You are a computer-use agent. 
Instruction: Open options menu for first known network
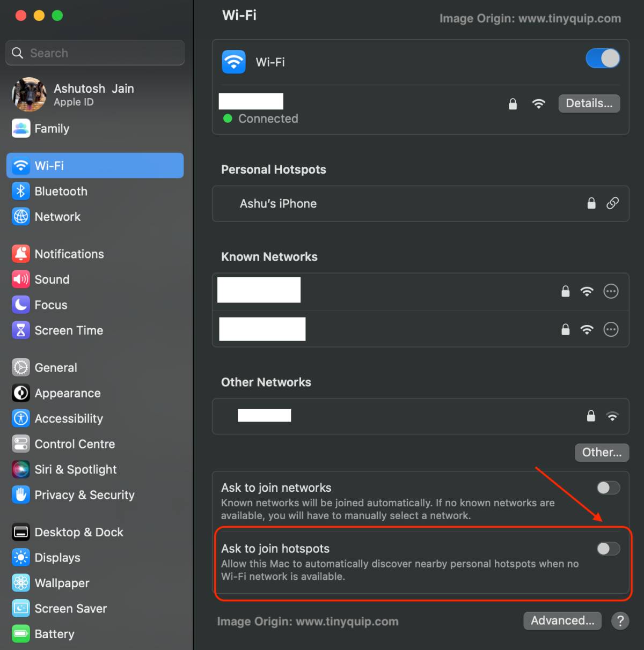pos(611,291)
